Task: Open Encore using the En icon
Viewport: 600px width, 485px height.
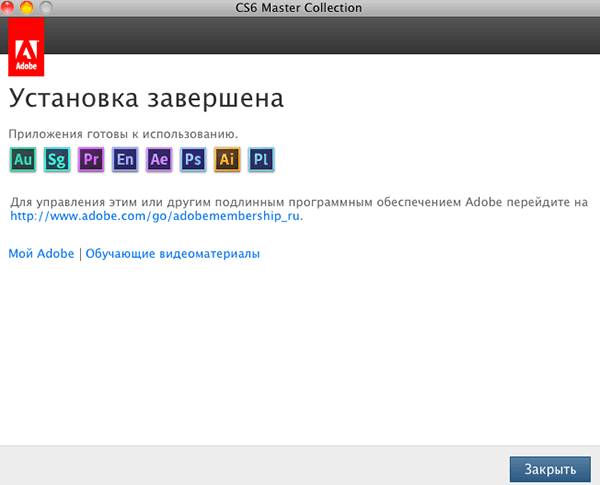Action: point(125,159)
